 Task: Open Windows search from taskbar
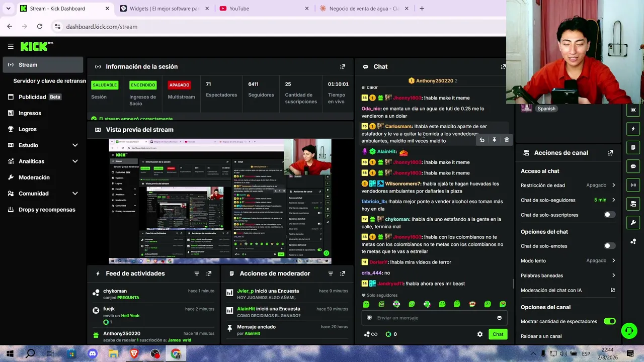coord(30,354)
